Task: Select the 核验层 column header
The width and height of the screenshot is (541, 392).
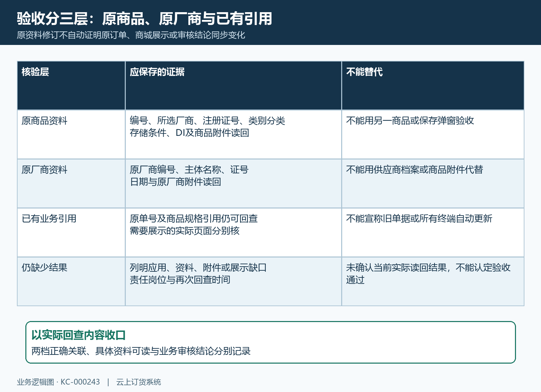Action: click(71, 85)
